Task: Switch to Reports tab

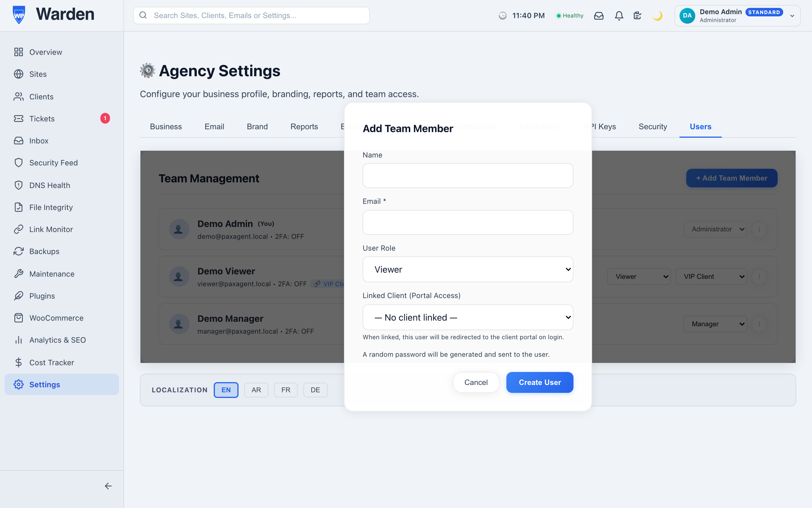Action: click(304, 127)
